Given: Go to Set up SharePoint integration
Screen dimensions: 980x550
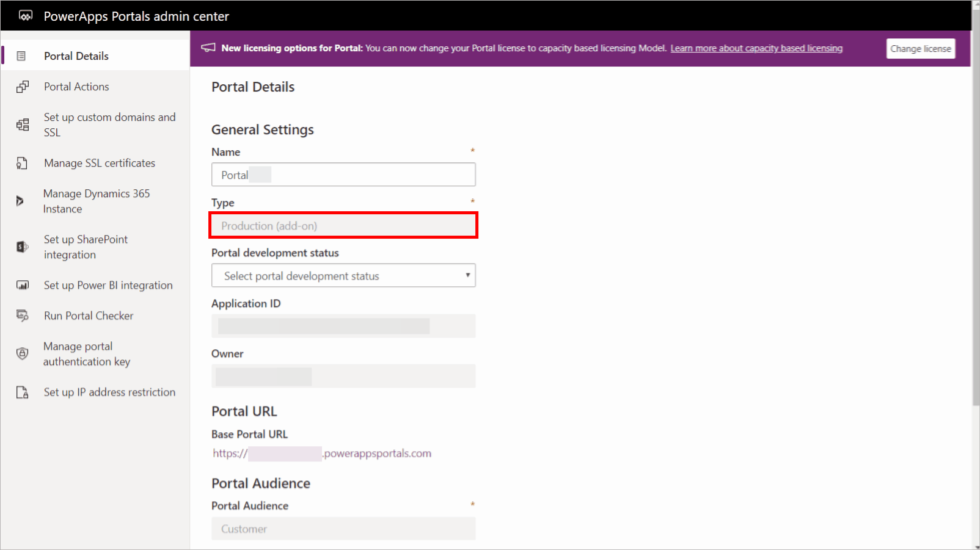Looking at the screenshot, I should 86,247.
